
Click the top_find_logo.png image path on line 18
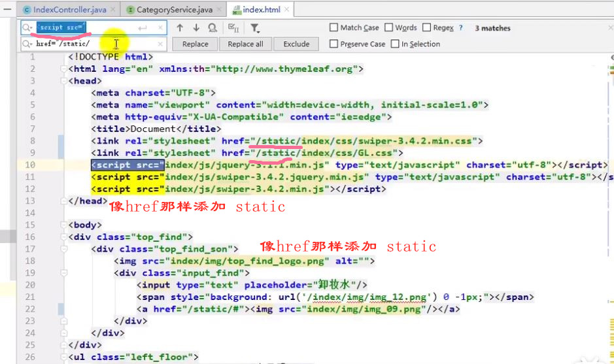pyautogui.click(x=247, y=261)
